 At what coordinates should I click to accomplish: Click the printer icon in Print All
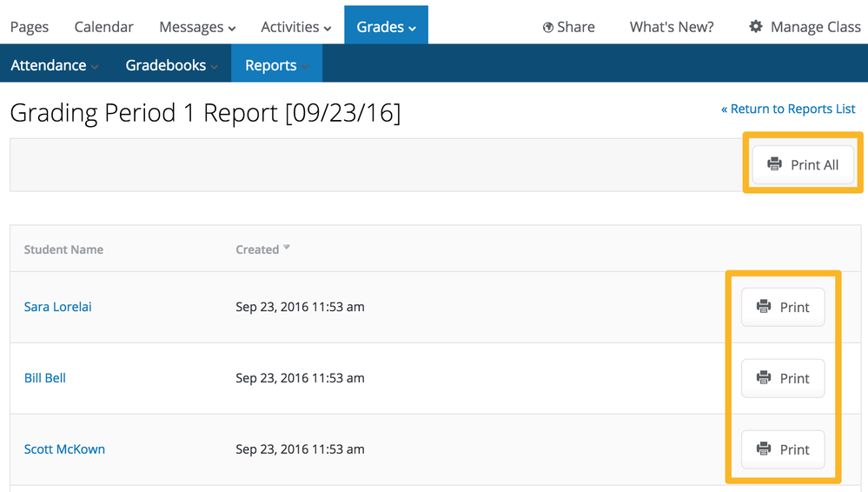[774, 164]
